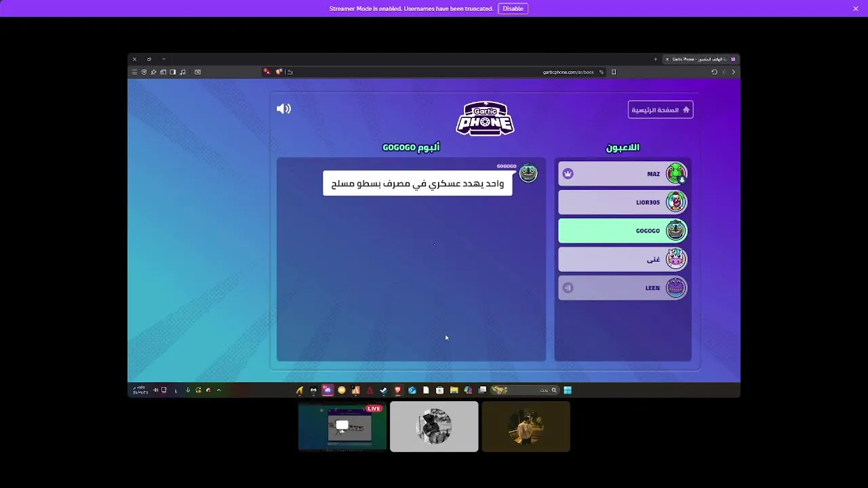Open the home page button الصفحة الرئيسية
The height and width of the screenshot is (488, 868).
coord(660,110)
